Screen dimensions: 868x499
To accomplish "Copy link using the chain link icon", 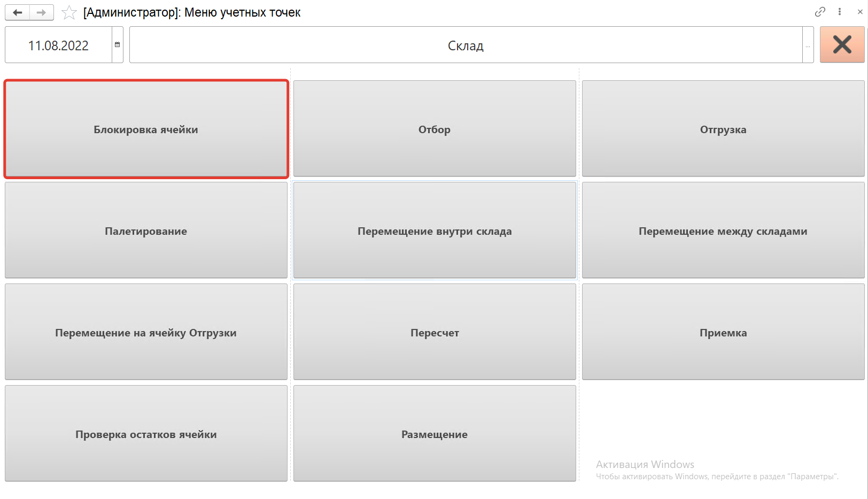I will click(820, 12).
